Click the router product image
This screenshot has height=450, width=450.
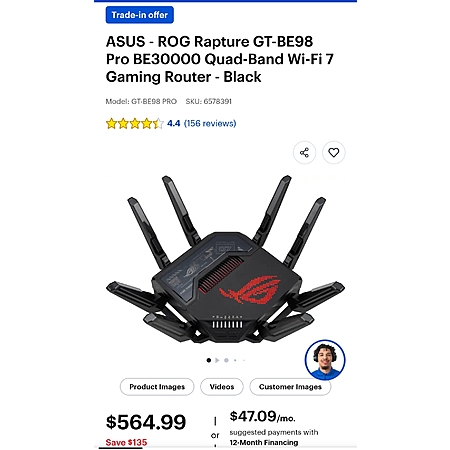[225, 259]
